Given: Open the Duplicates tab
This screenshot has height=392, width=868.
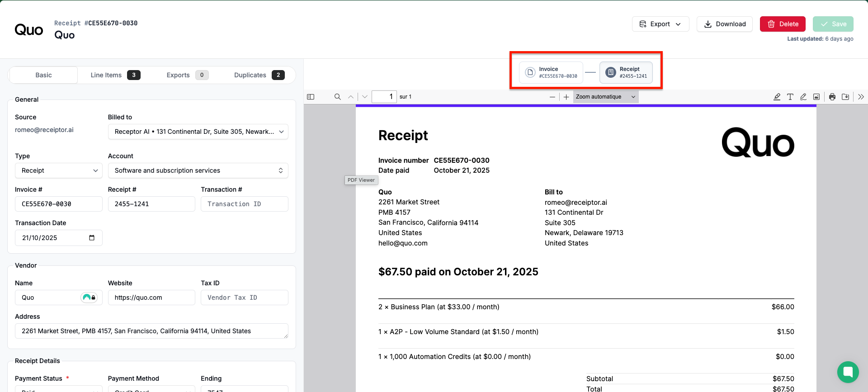Looking at the screenshot, I should point(259,75).
